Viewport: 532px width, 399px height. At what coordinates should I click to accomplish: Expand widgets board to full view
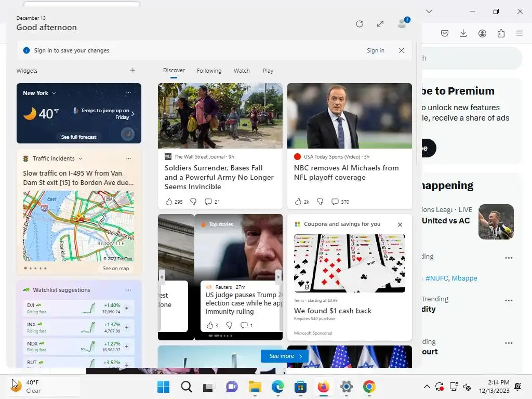(380, 24)
